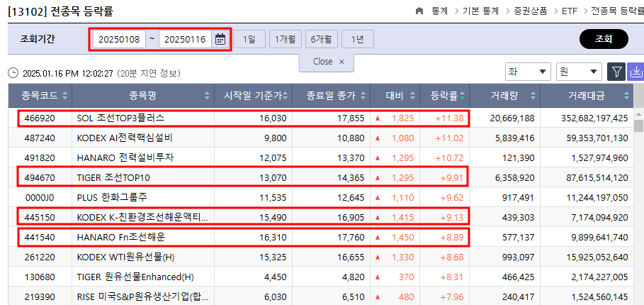
Task: Click stock code 219390
Action: (40, 297)
